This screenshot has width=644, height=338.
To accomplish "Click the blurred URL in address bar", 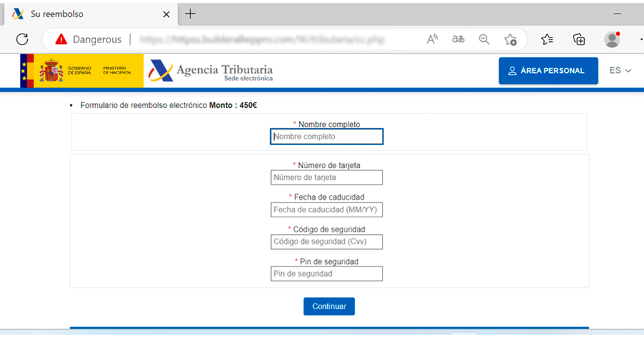I will point(262,39).
